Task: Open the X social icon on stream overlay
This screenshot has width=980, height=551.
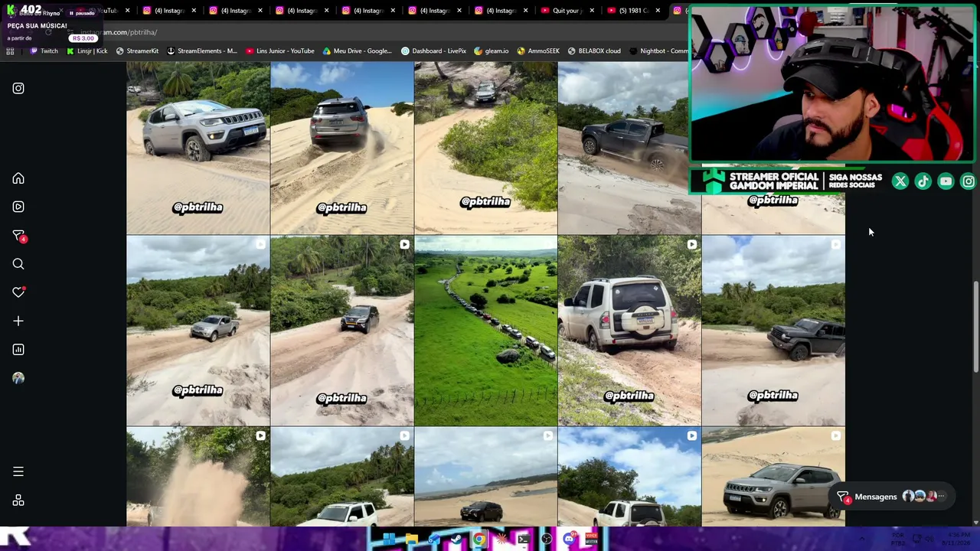Action: pos(900,181)
